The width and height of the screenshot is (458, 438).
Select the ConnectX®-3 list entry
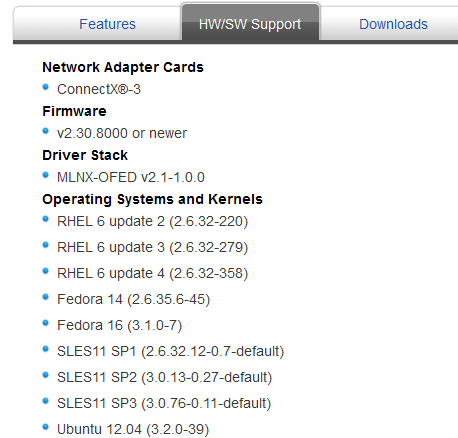click(99, 89)
